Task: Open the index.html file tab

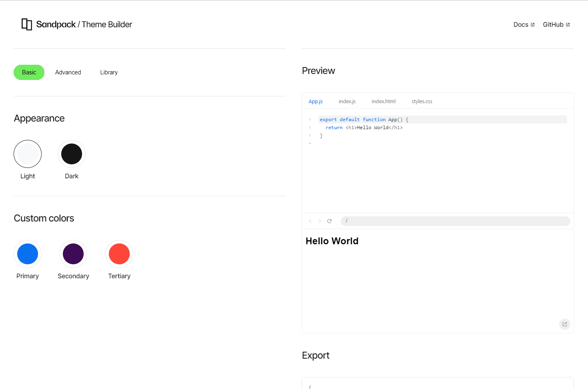Action: [x=383, y=101]
